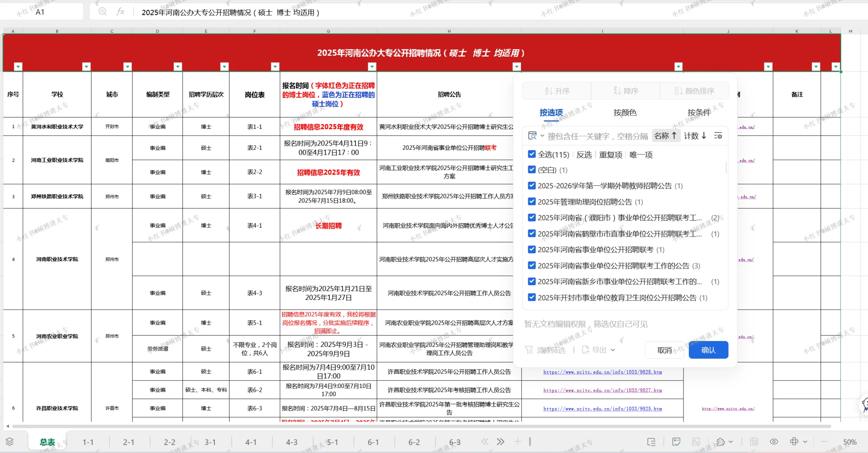Screen dimensions: 868x453
Task: Click the fx insert function icon
Action: tap(120, 12)
